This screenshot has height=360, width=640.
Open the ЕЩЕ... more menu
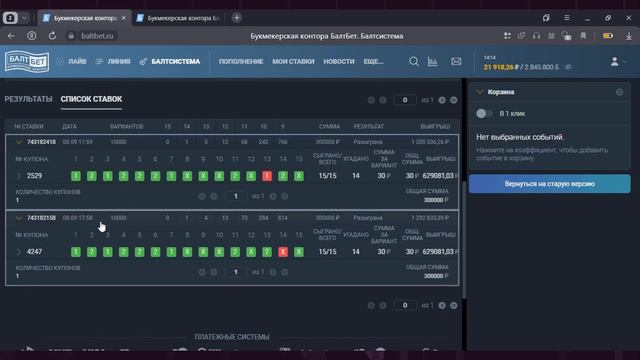click(x=373, y=61)
